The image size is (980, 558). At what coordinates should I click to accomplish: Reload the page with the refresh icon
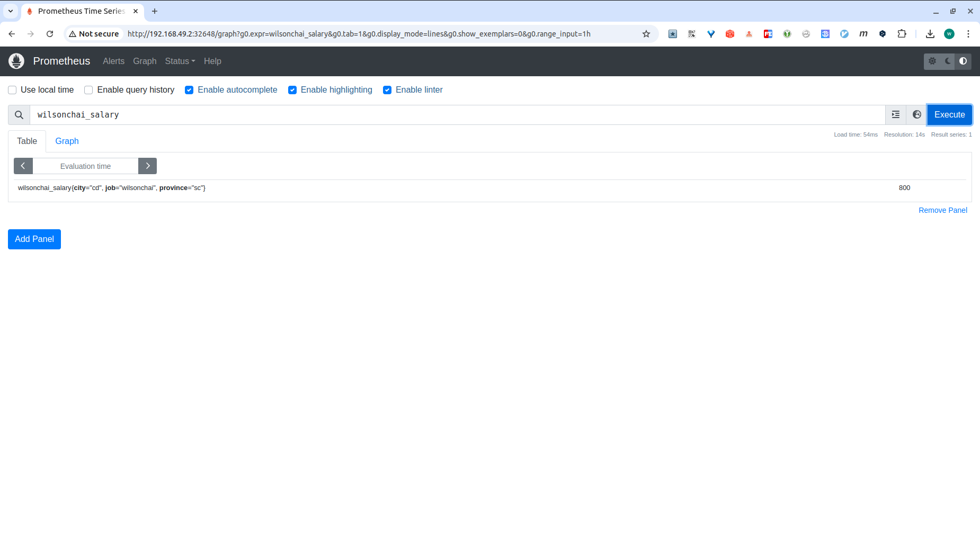[x=50, y=34]
